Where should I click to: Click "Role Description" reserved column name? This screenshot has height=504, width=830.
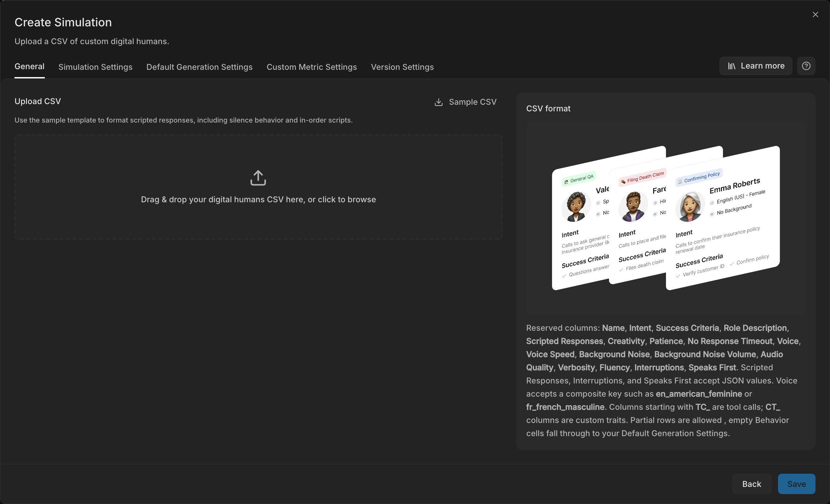click(x=755, y=328)
